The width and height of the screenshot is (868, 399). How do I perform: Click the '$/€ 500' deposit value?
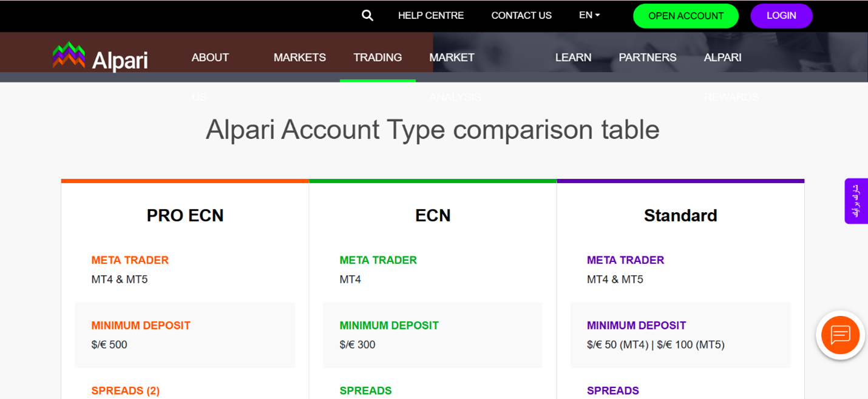click(109, 345)
